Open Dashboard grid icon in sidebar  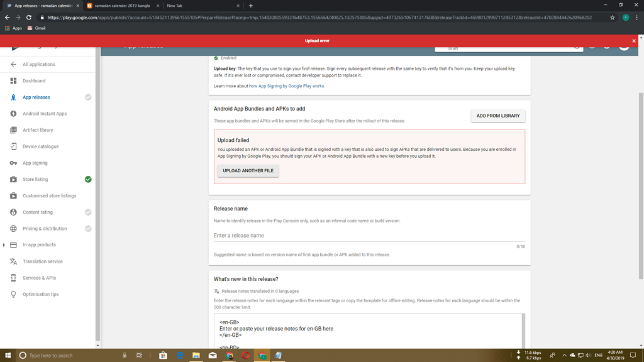[x=14, y=81]
